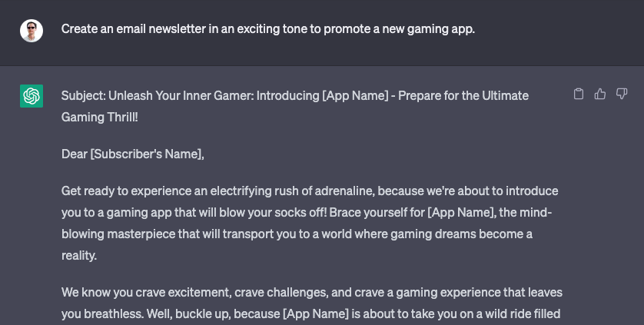Click the 'Dear [Subscriber's Name],' greeting
This screenshot has height=325, width=644.
pos(133,154)
